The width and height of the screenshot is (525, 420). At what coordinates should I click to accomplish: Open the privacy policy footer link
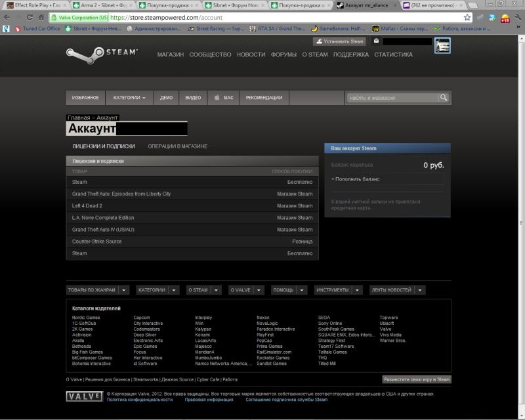coord(140,400)
